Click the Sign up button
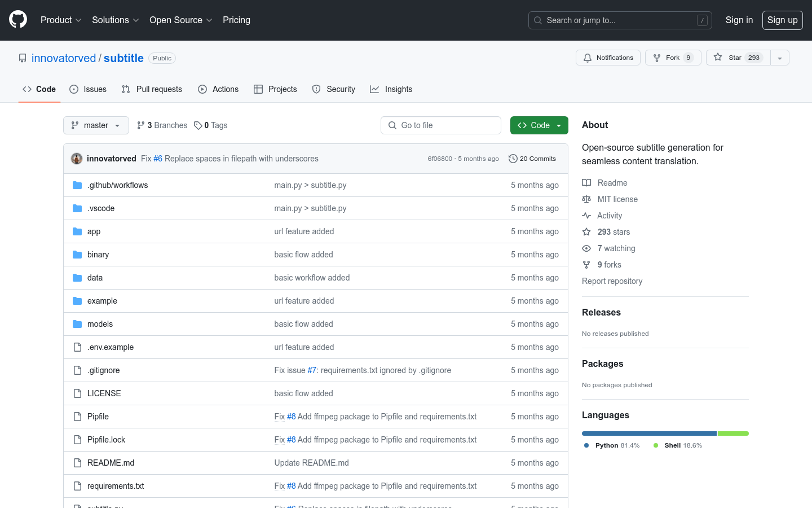The width and height of the screenshot is (812, 508). 783,20
